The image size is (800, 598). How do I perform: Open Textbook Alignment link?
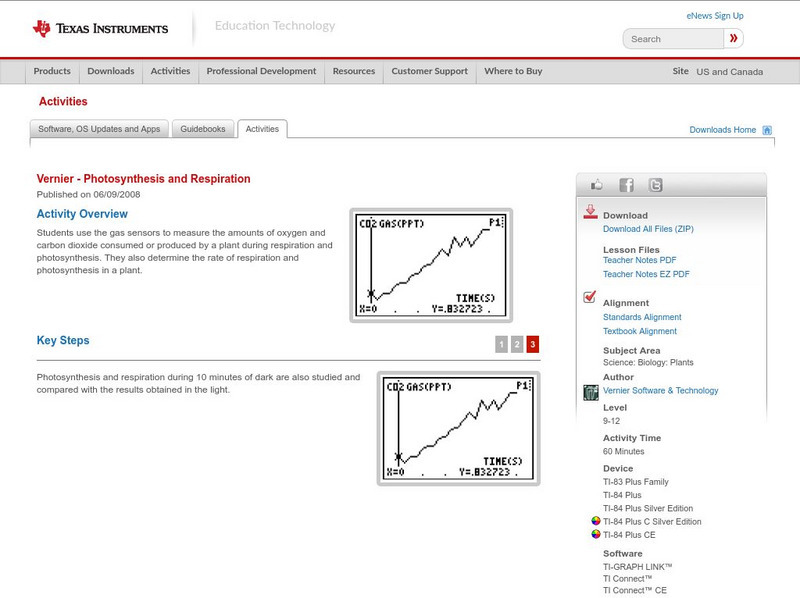(x=640, y=331)
